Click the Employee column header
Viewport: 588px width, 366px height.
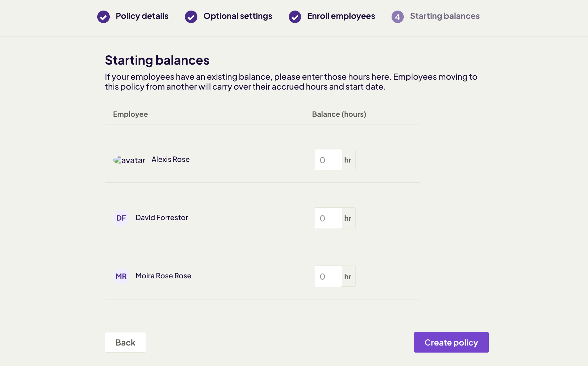130,114
